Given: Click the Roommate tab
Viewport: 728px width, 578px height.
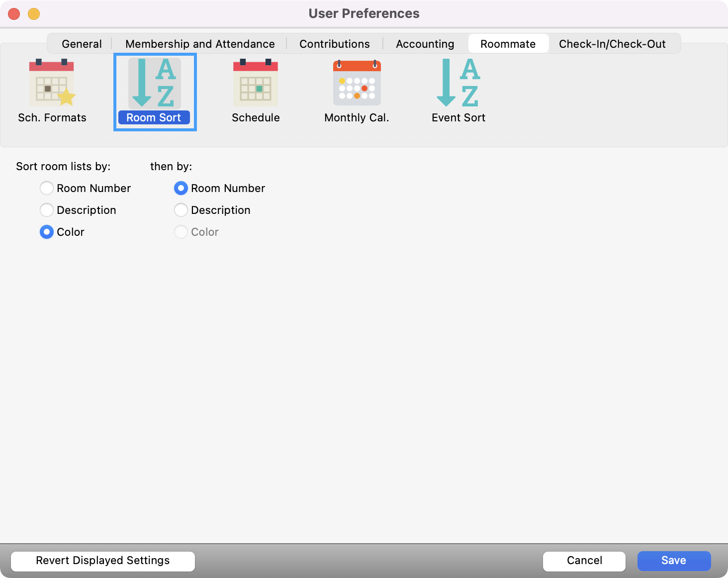Looking at the screenshot, I should [508, 44].
